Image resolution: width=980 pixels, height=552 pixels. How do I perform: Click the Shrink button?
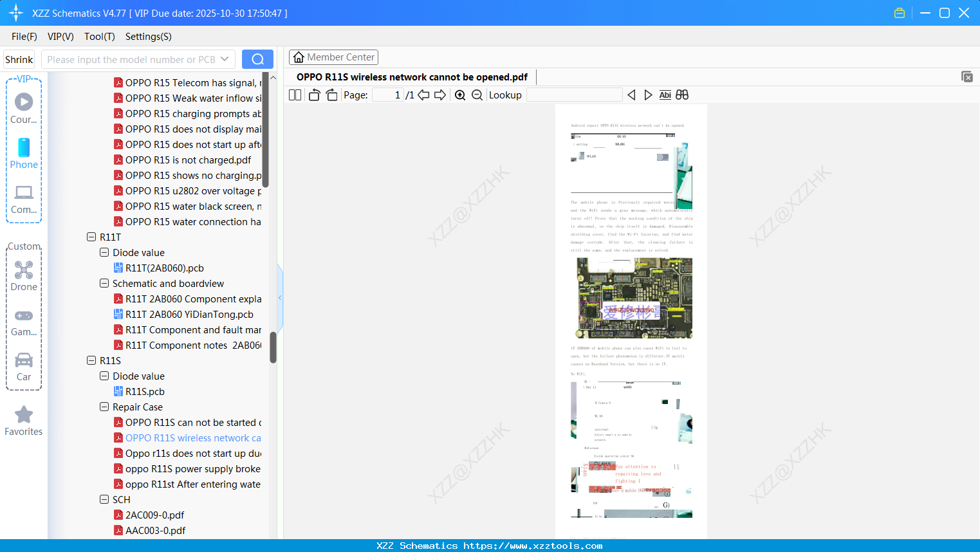point(19,59)
